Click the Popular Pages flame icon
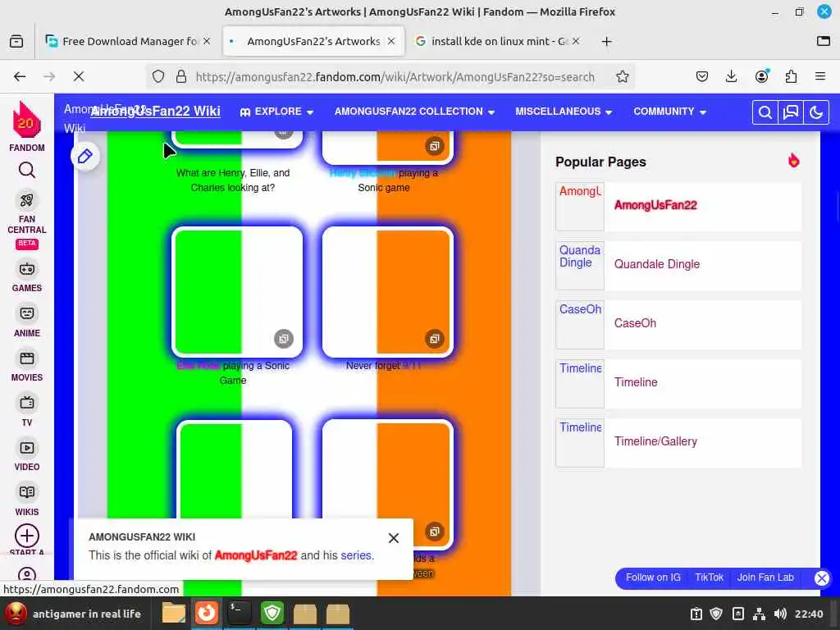This screenshot has width=840, height=630. tap(793, 160)
